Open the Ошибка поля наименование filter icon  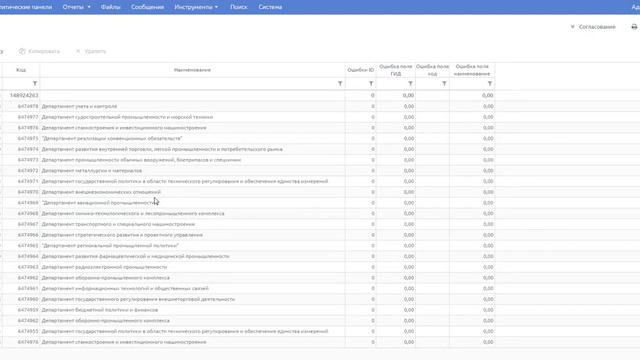tap(490, 84)
